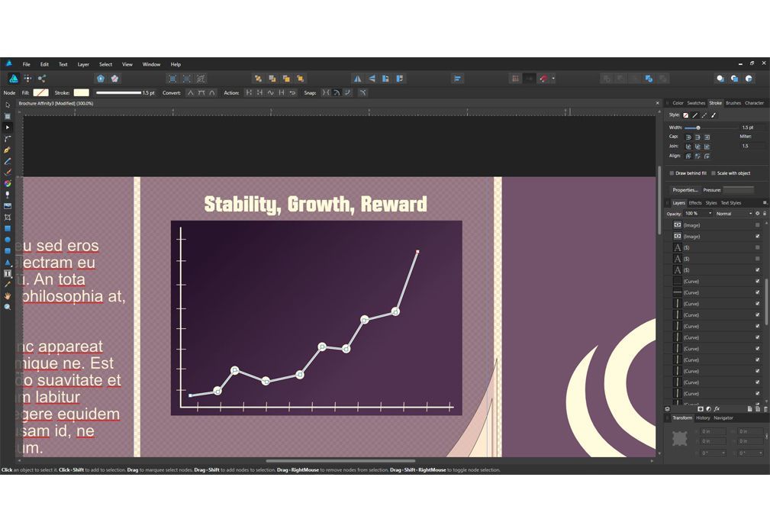Toggle the Snapping magnet icon

[x=543, y=79]
